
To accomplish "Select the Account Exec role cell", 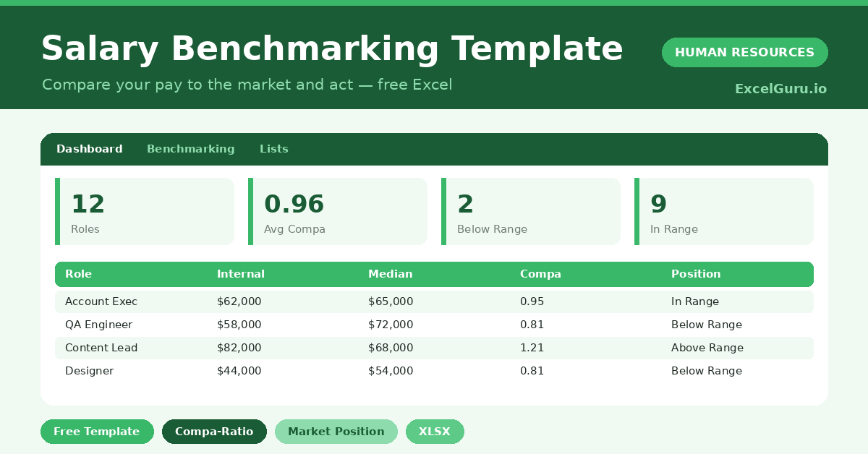I will tap(101, 301).
